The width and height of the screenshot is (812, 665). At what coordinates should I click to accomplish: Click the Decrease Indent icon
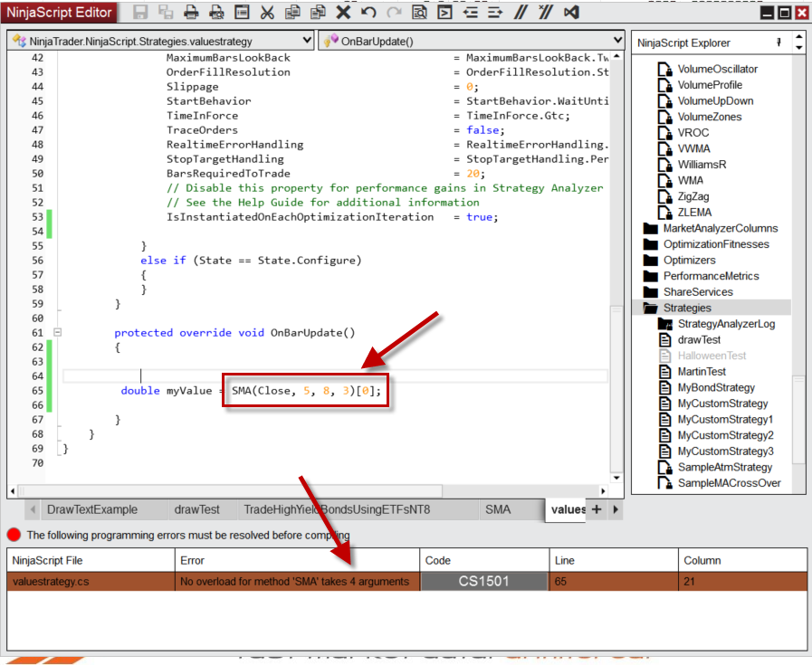coord(470,12)
